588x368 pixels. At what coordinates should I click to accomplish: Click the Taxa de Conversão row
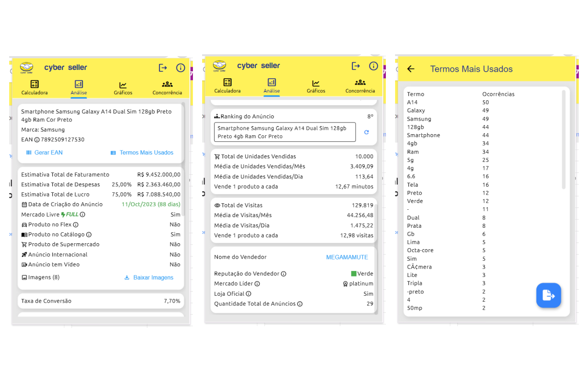pyautogui.click(x=101, y=301)
